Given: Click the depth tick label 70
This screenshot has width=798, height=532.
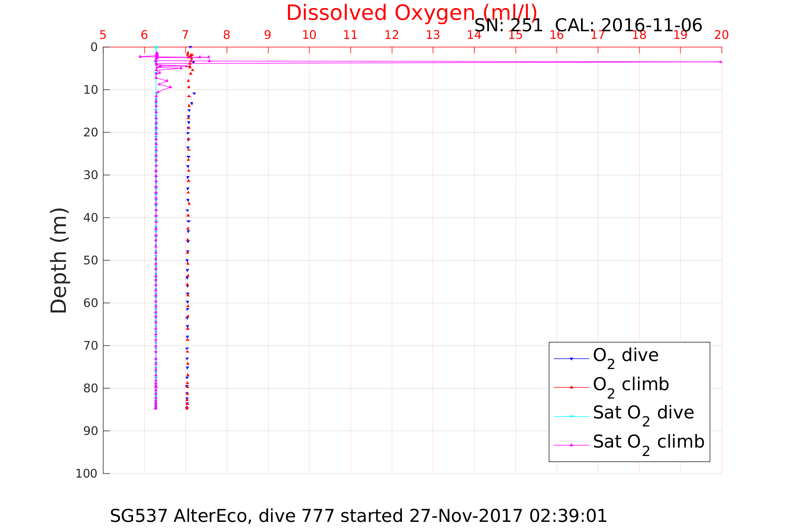Looking at the screenshot, I should pos(91,346).
